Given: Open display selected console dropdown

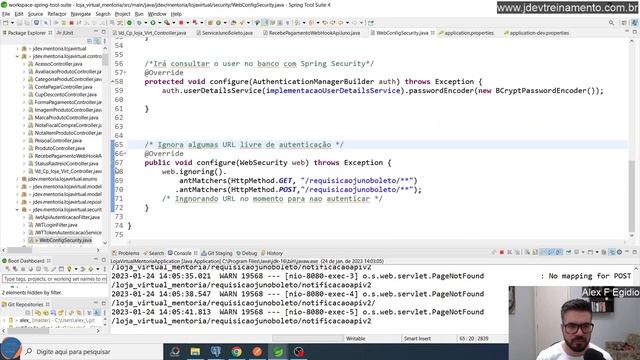Looking at the screenshot, I should (x=583, y=252).
